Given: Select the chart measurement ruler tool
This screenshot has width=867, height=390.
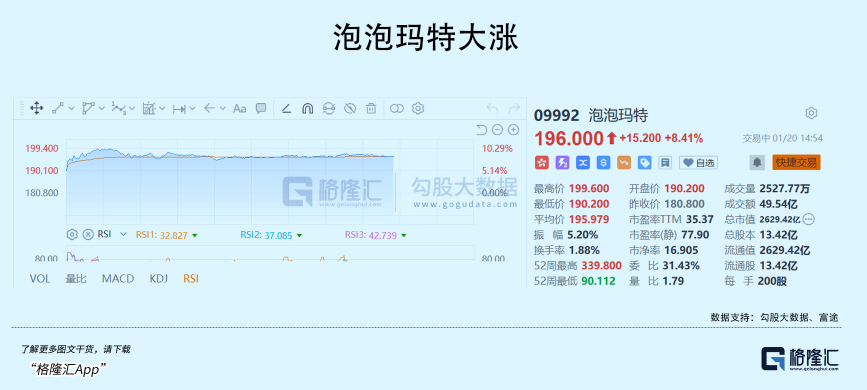Looking at the screenshot, I should (149, 108).
